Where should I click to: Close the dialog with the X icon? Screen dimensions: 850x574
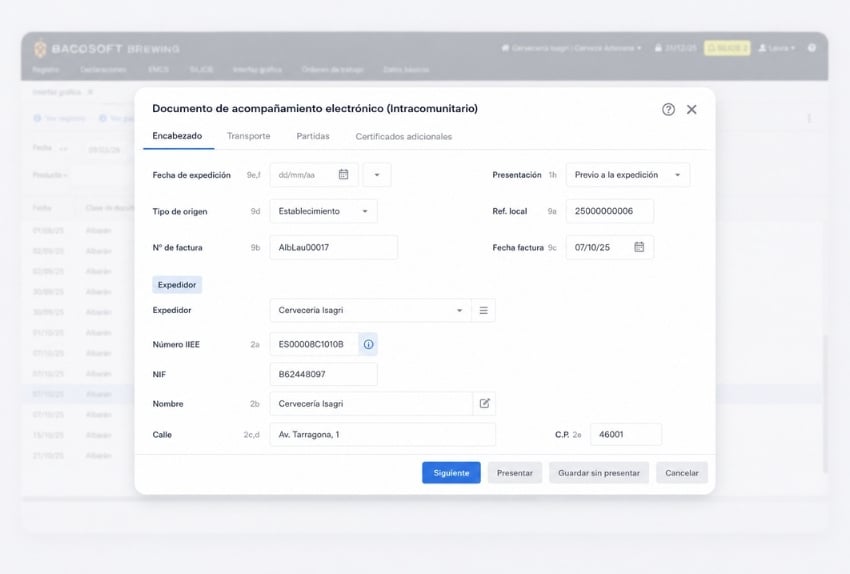pos(692,109)
